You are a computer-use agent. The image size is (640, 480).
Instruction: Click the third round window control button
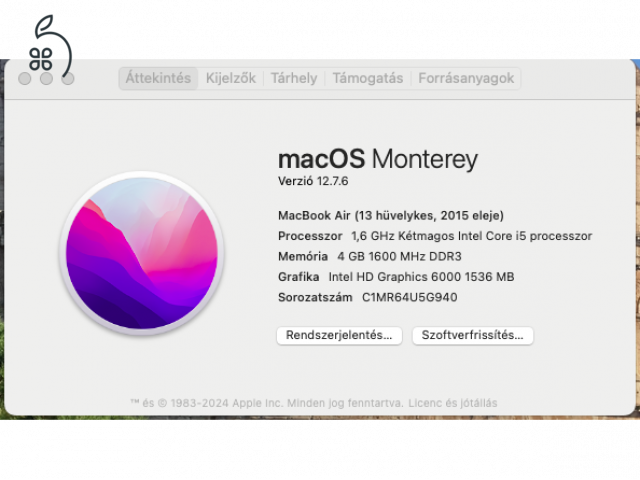(x=68, y=78)
